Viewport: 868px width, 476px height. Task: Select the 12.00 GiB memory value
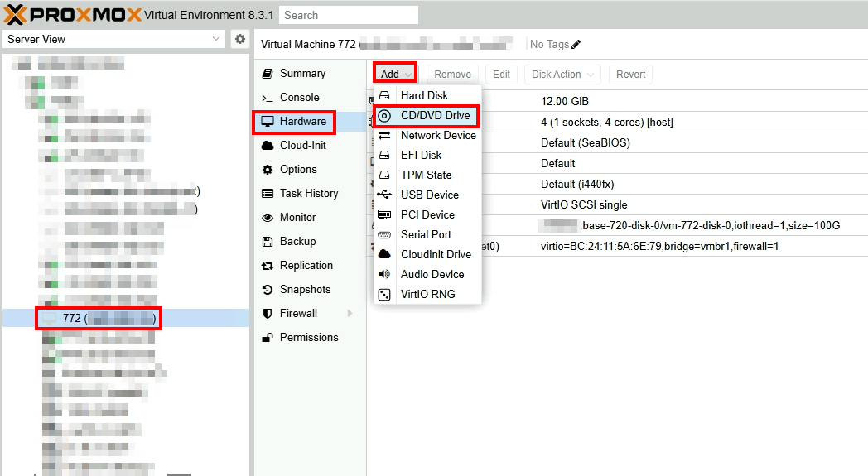click(x=565, y=101)
